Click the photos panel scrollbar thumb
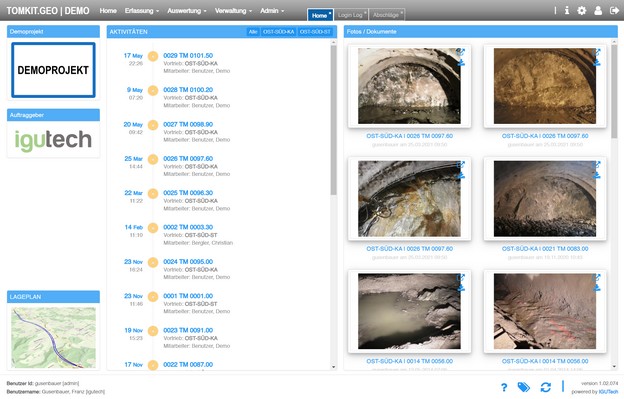 pyautogui.click(x=614, y=91)
